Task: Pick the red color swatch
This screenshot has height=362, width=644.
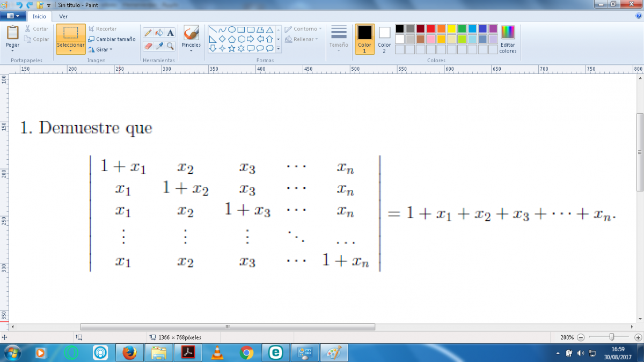Action: pos(430,29)
